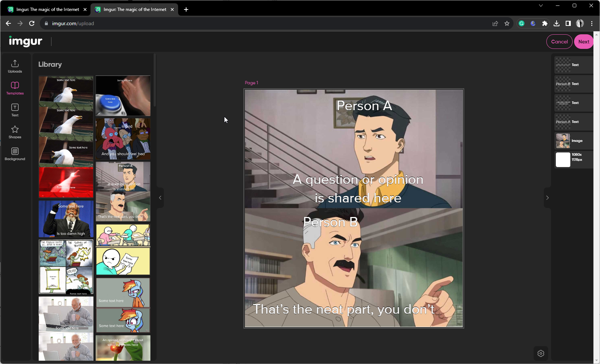
Task: Toggle the browser side panel icon
Action: click(x=568, y=23)
